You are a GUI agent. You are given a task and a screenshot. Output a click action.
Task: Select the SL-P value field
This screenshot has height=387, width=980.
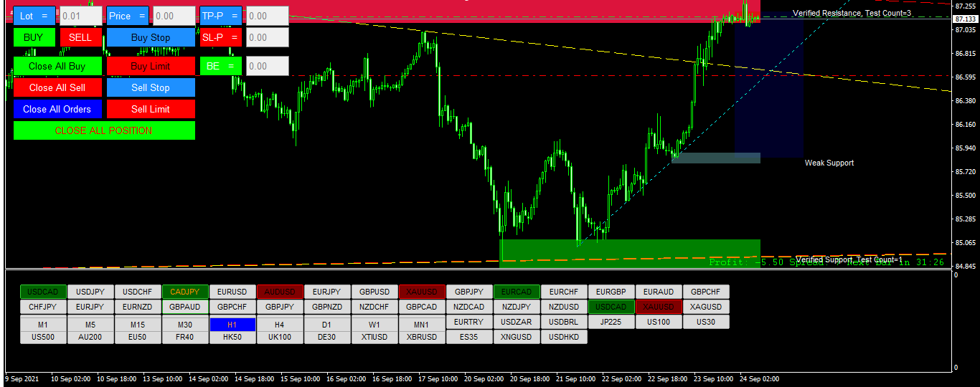point(267,37)
